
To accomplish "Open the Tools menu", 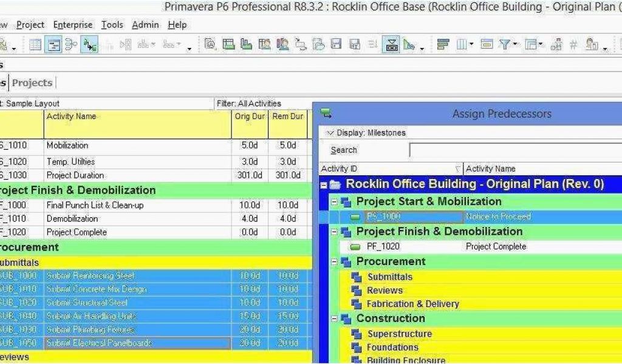I will pos(112,24).
